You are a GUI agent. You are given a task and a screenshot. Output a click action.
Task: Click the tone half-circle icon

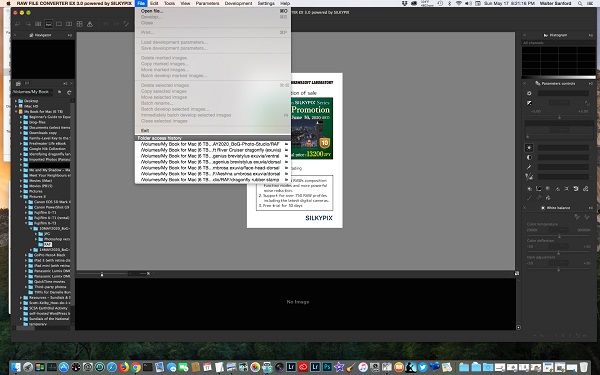pyautogui.click(x=529, y=157)
